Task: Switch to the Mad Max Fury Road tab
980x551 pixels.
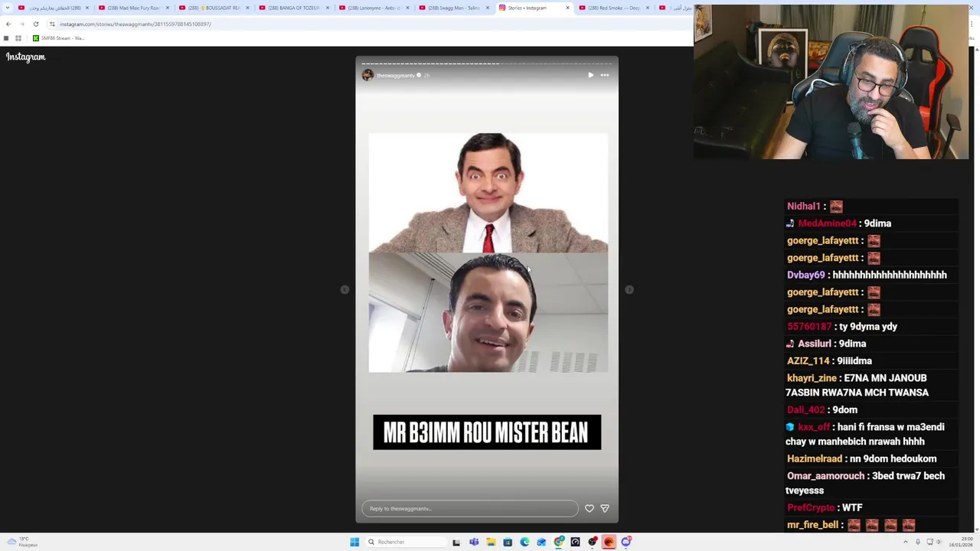Action: coord(134,8)
